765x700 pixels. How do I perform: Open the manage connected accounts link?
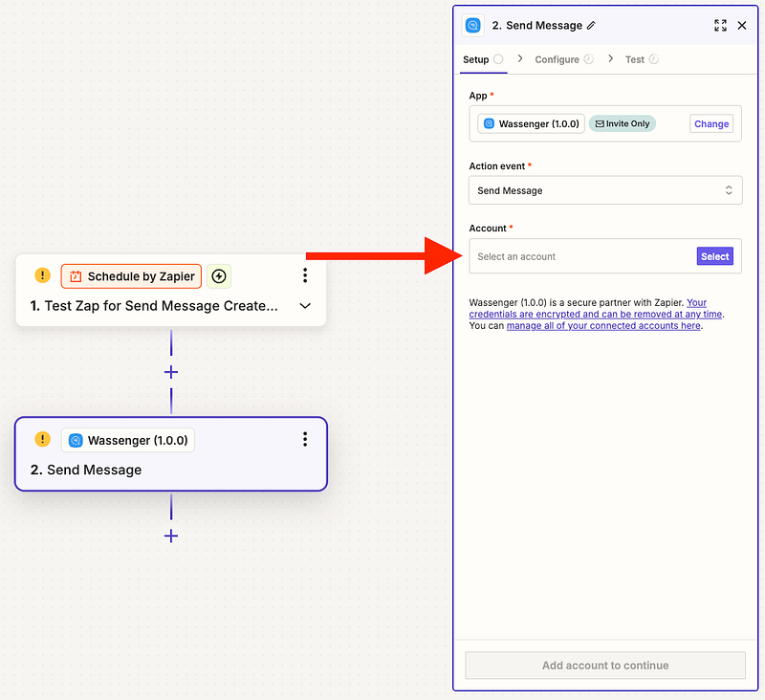tap(602, 326)
